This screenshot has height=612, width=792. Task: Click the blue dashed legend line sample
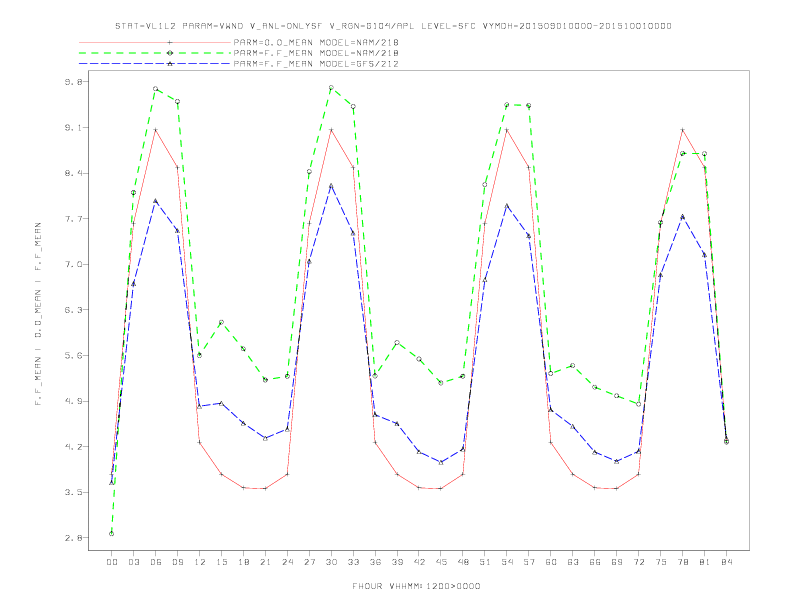point(155,64)
